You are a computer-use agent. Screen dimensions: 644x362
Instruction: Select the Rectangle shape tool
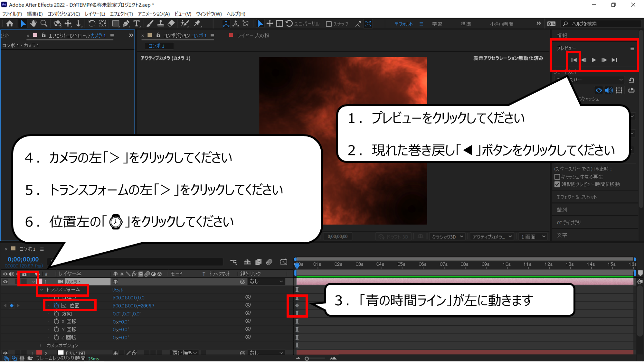click(x=116, y=23)
